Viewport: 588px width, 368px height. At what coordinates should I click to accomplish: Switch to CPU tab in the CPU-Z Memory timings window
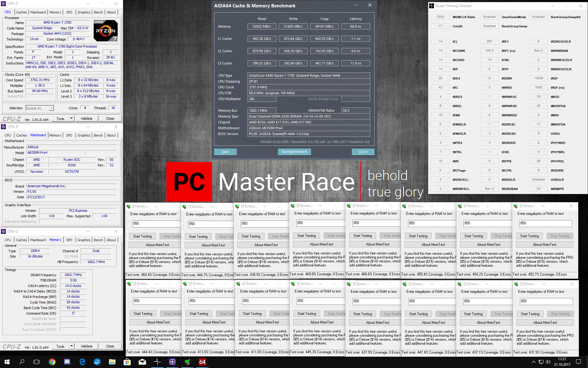click(8, 240)
